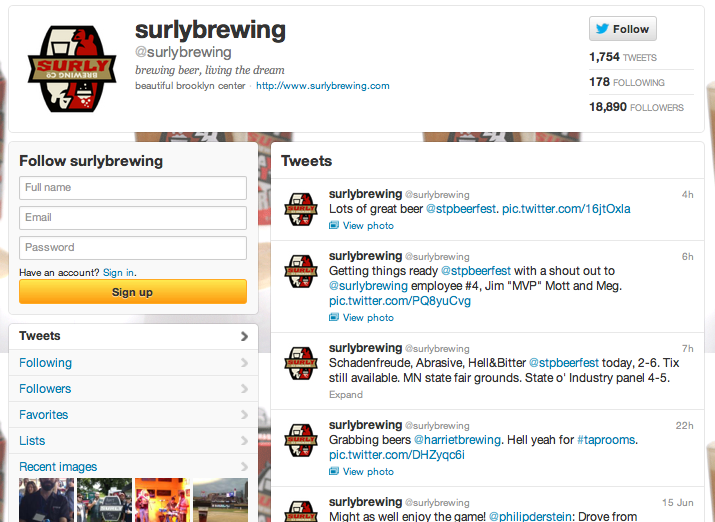Click photo icon in the 6h tweet
The height and width of the screenshot is (522, 715).
click(x=334, y=317)
